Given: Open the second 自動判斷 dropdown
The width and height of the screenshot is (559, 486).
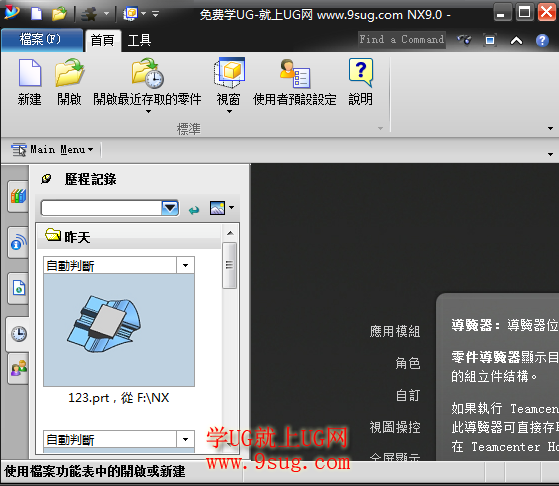Looking at the screenshot, I should [185, 439].
